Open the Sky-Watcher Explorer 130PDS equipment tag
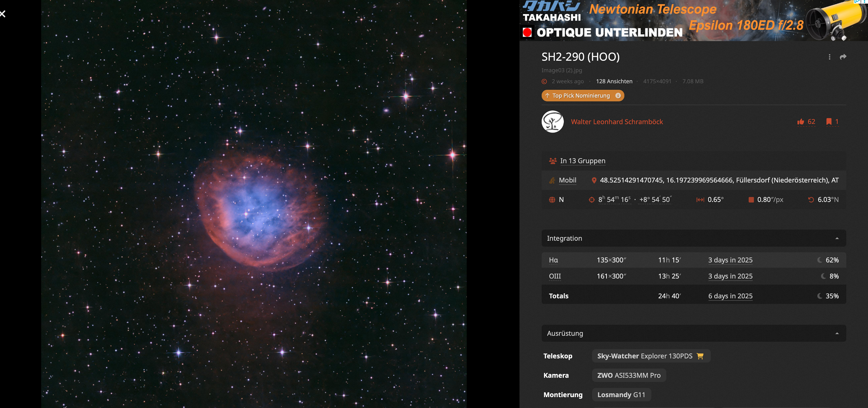 pos(644,356)
